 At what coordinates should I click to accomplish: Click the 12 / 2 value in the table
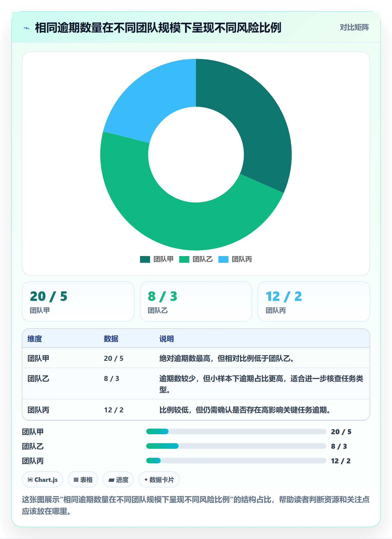pos(114,410)
